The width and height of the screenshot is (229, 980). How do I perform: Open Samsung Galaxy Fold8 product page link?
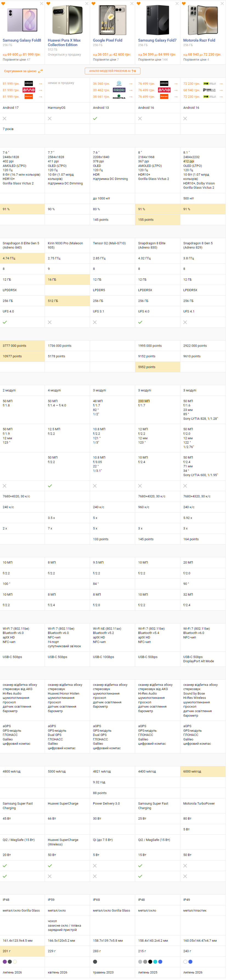click(22, 40)
